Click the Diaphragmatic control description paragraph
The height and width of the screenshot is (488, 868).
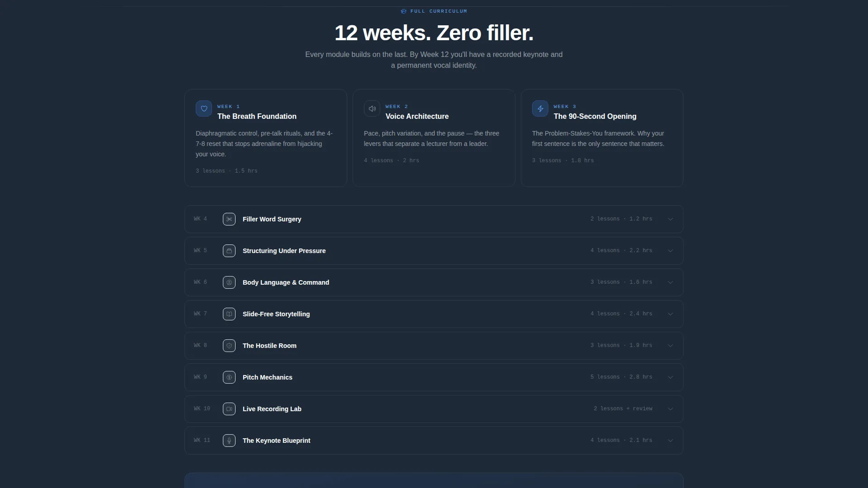(264, 144)
